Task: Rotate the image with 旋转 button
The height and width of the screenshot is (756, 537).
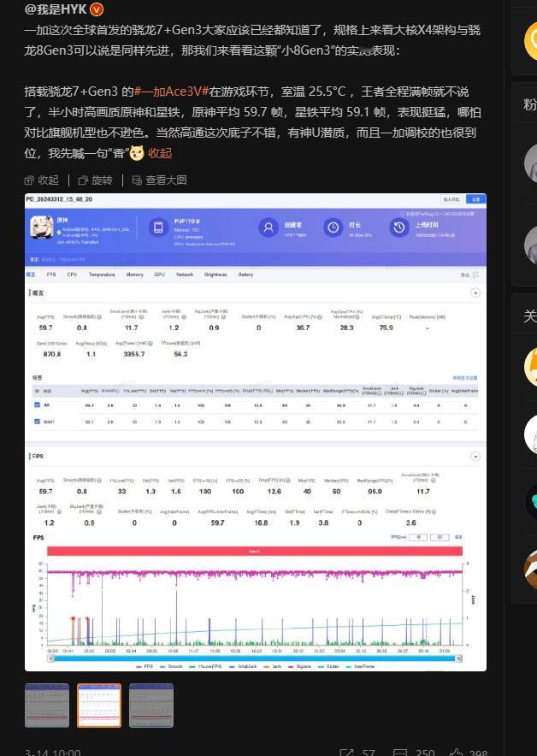Action: coord(96,180)
